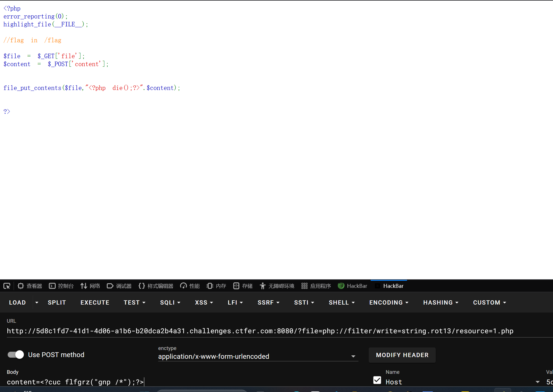
Task: Expand the enctype dropdown
Action: (x=353, y=357)
